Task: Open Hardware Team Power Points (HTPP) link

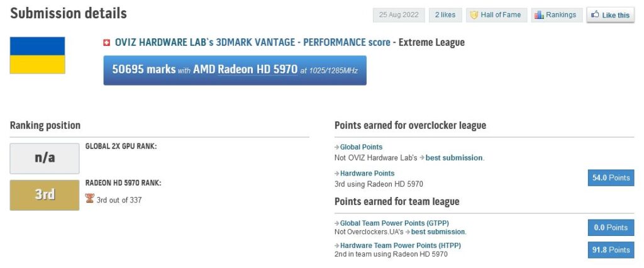Action: click(401, 245)
